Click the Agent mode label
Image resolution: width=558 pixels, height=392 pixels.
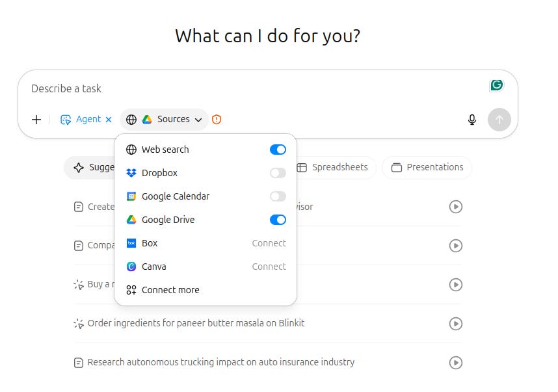pos(88,119)
